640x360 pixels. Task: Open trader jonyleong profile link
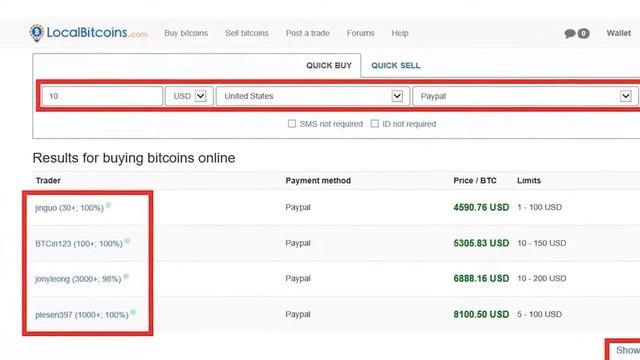(x=78, y=279)
